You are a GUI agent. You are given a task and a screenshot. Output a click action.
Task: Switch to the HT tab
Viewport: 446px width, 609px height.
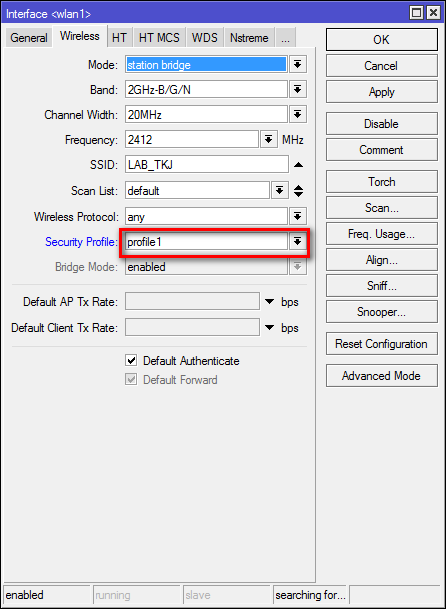119,38
